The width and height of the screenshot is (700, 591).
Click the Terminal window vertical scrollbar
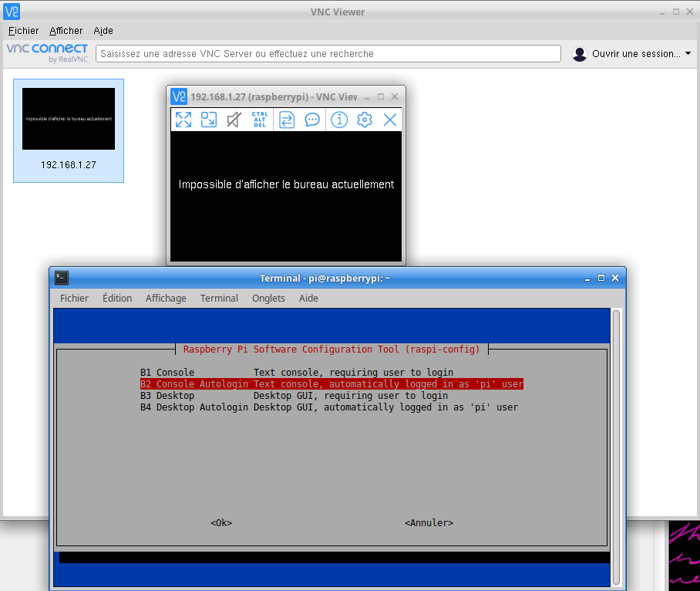pos(617,447)
